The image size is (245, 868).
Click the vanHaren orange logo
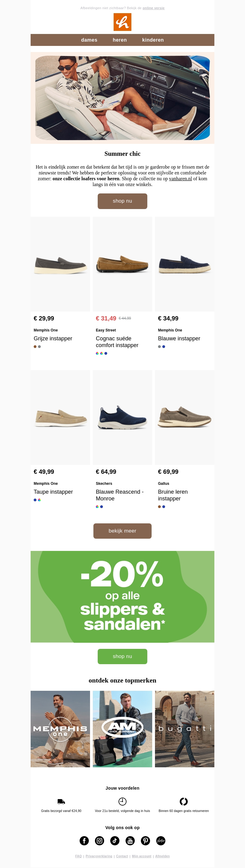[122, 22]
